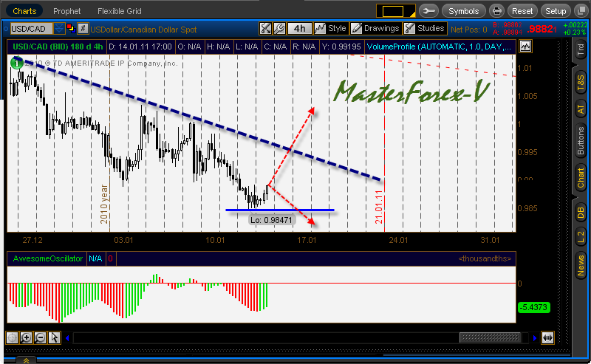This screenshot has height=364, width=591.
Task: Click the red 0 oscillator value box
Action: 110,258
